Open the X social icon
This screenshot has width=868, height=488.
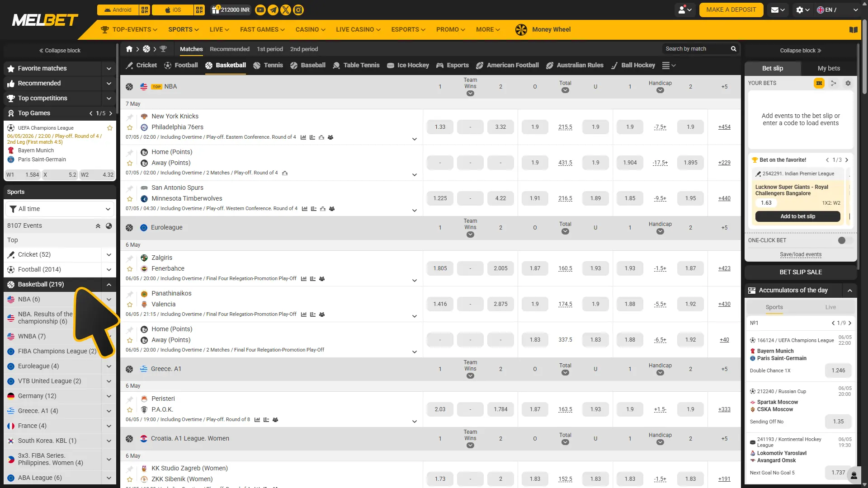point(286,10)
